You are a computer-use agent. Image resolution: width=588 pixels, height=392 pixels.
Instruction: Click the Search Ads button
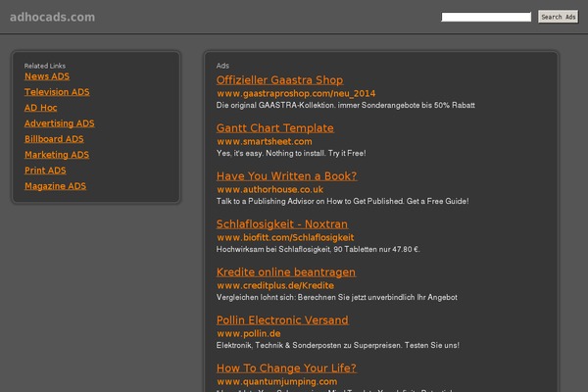558,17
